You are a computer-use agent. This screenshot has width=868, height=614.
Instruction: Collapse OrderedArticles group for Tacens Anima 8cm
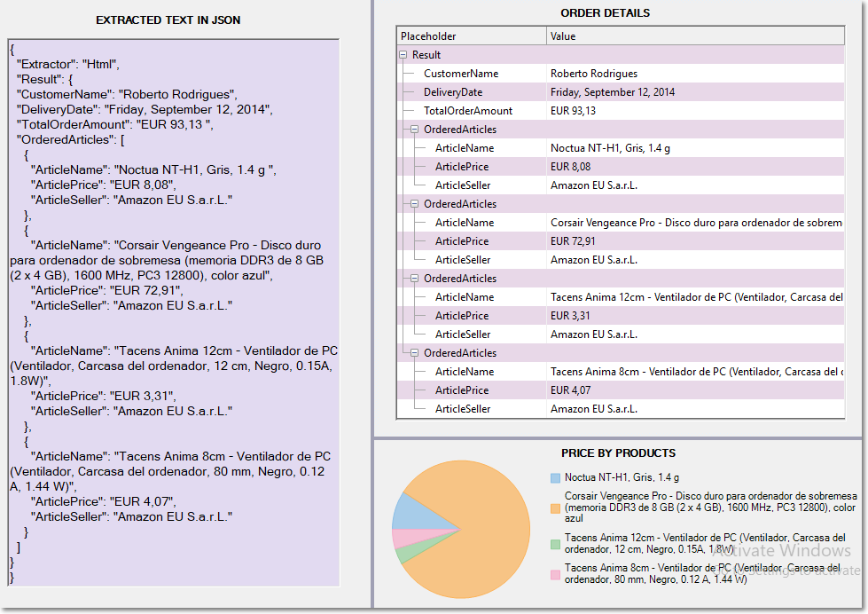coord(415,353)
